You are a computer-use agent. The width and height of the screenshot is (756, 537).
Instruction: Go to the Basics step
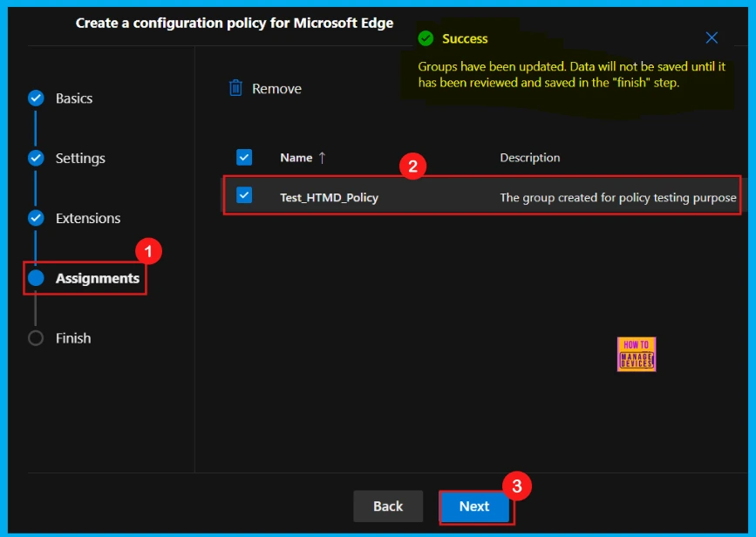coord(74,99)
